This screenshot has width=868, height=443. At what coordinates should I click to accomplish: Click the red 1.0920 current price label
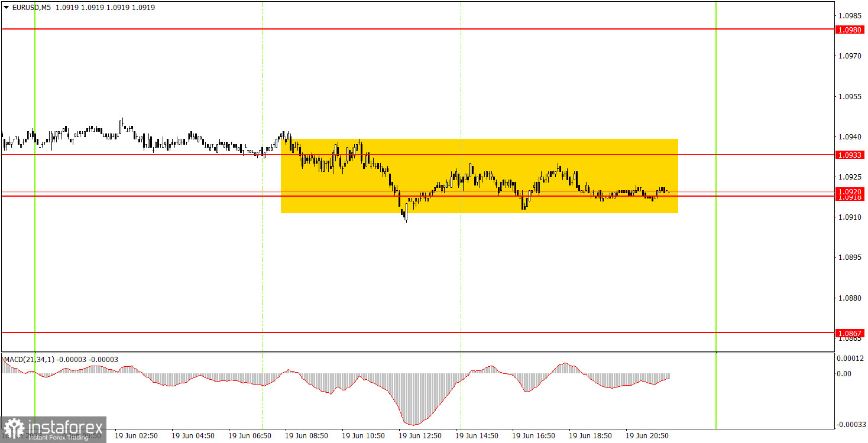[x=849, y=191]
